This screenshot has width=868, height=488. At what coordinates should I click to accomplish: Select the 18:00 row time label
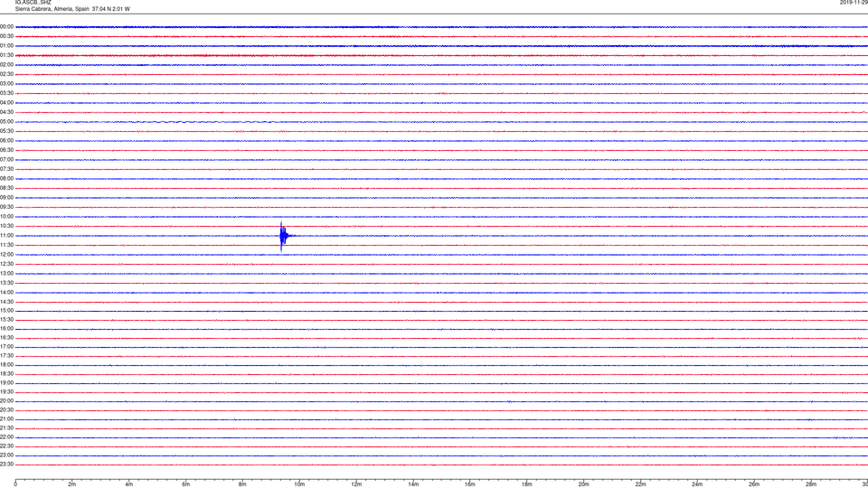pyautogui.click(x=7, y=365)
